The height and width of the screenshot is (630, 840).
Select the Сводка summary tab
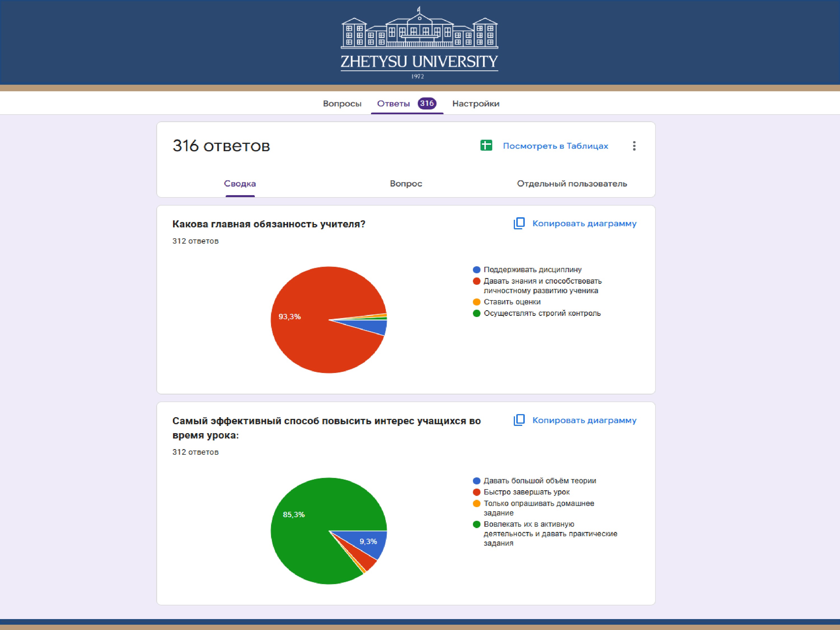tap(240, 184)
